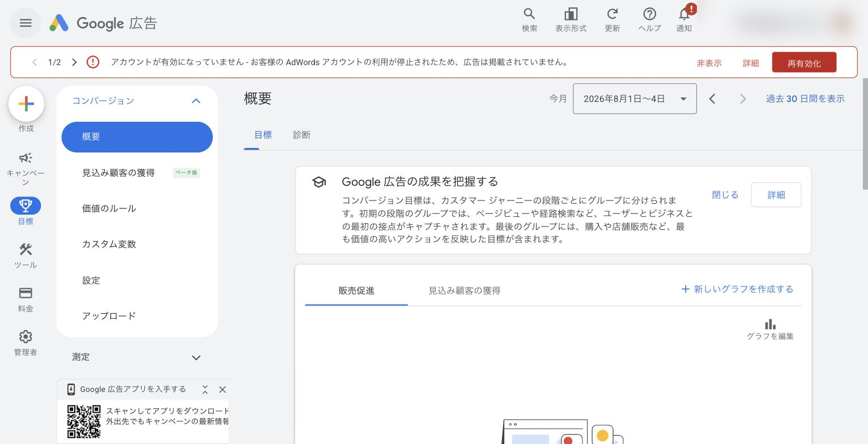Click the 1/2 alert counter
Viewport: 868px width, 444px height.
click(x=54, y=62)
